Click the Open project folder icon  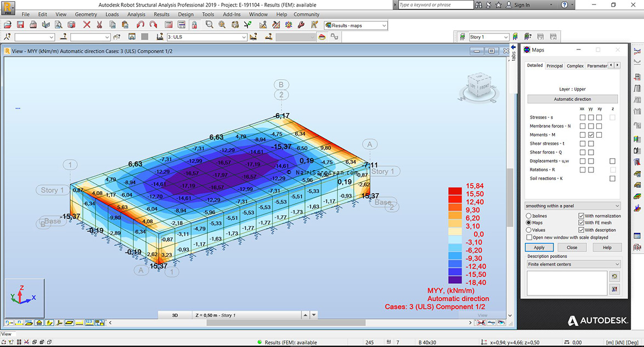click(x=7, y=25)
